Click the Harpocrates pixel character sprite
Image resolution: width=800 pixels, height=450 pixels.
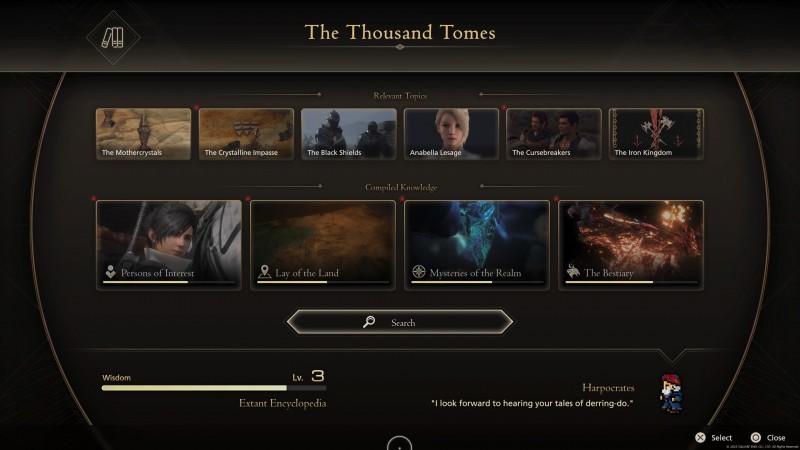(670, 392)
